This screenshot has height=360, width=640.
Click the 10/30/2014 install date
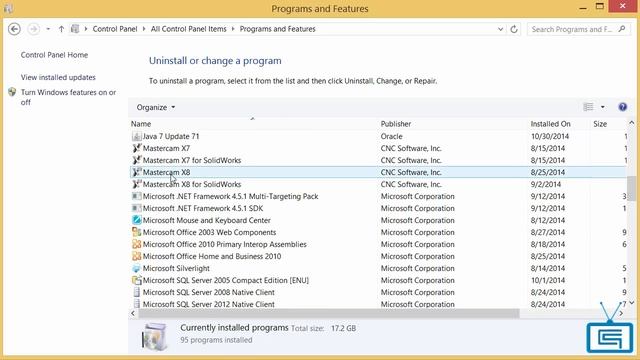[550, 136]
